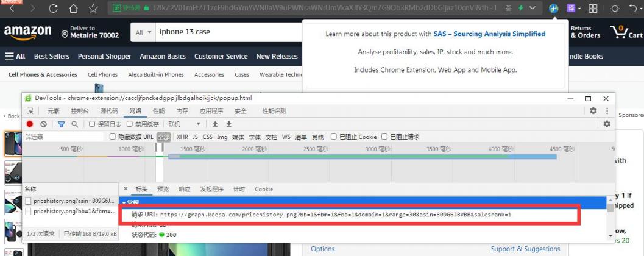644x256 pixels.
Task: Select Alexa Built-in Phones subcategory
Action: pyautogui.click(x=155, y=75)
